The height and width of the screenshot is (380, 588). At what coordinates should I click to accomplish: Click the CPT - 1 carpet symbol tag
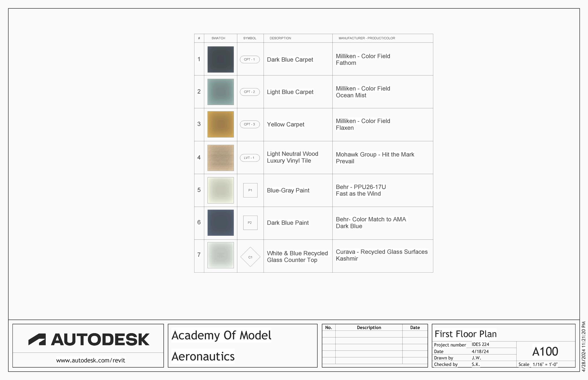249,60
